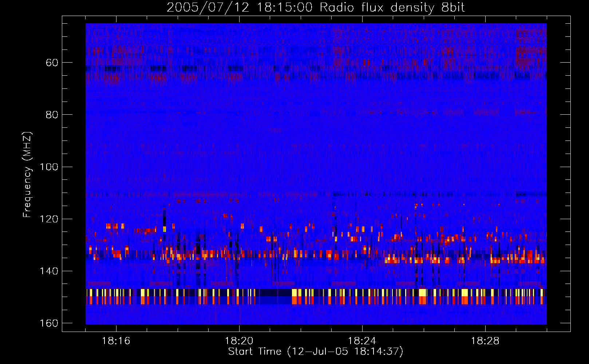Click the 18:24 time tick label
The height and width of the screenshot is (364, 589).
[362, 341]
